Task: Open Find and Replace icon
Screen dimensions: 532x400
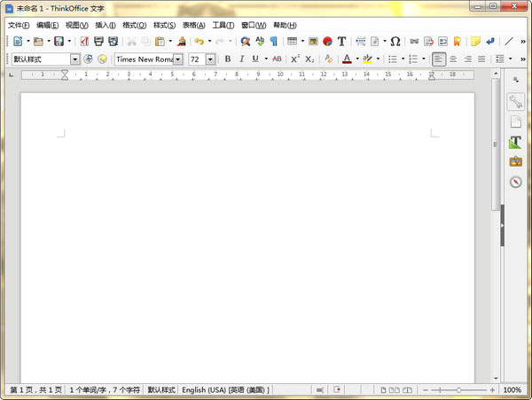Action: [x=245, y=42]
